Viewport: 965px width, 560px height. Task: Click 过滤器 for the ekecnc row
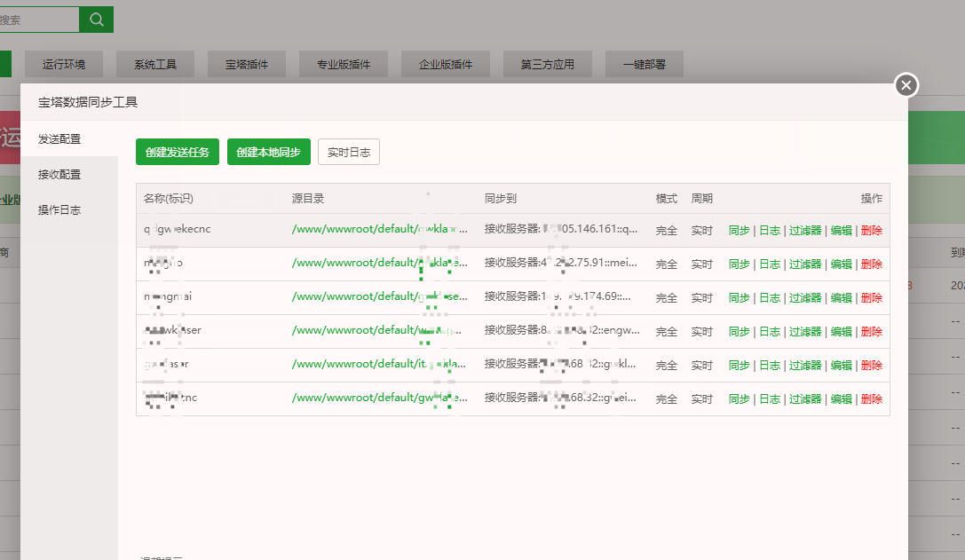pos(805,230)
